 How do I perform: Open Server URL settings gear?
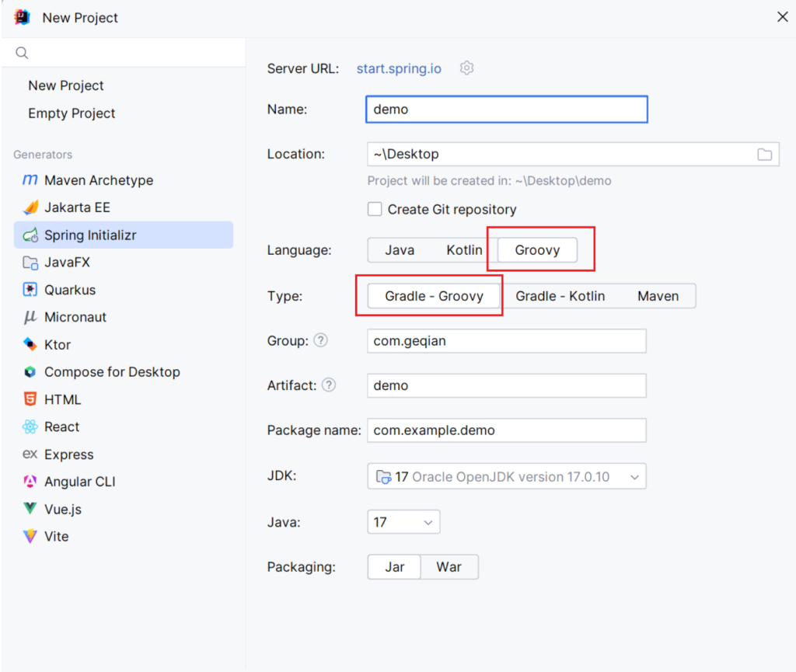pyautogui.click(x=466, y=68)
